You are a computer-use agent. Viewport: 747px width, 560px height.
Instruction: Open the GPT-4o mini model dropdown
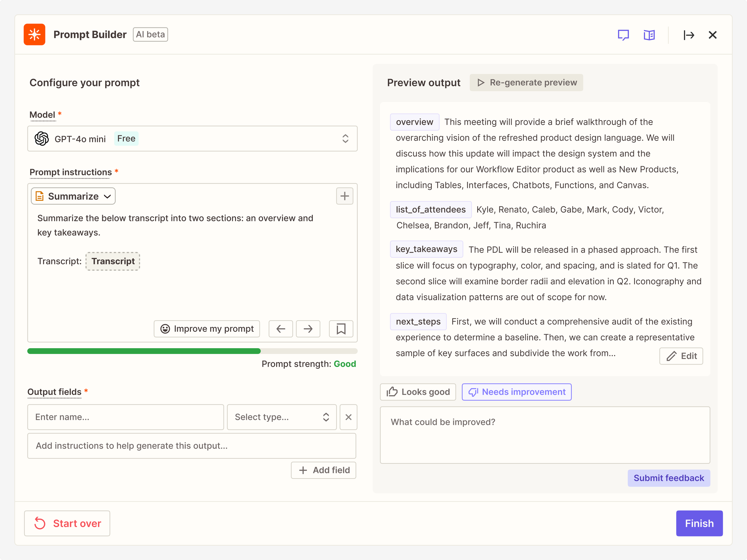pos(192,139)
